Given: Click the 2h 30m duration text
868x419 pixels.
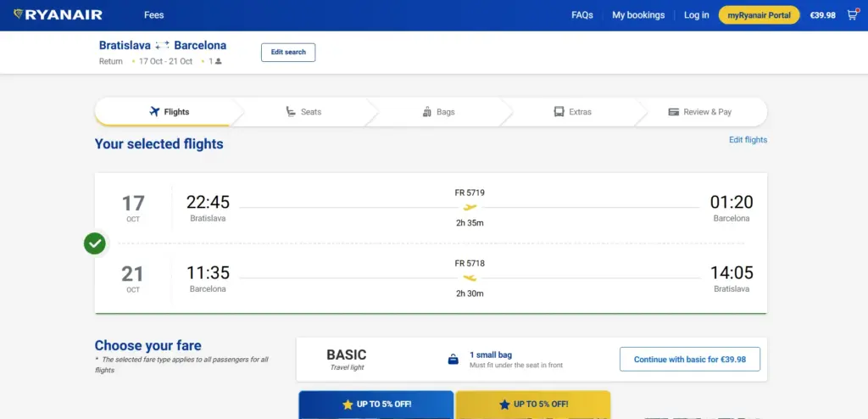Looking at the screenshot, I should tap(470, 293).
